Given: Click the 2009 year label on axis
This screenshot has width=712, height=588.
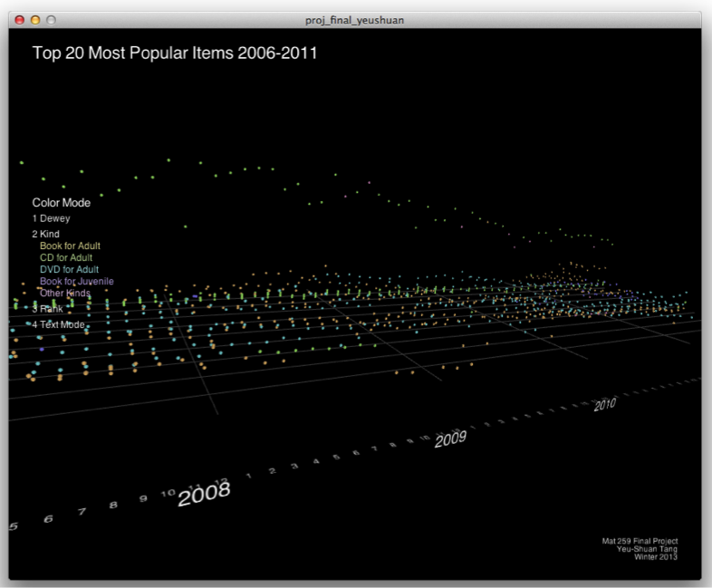Looking at the screenshot, I should tap(450, 439).
